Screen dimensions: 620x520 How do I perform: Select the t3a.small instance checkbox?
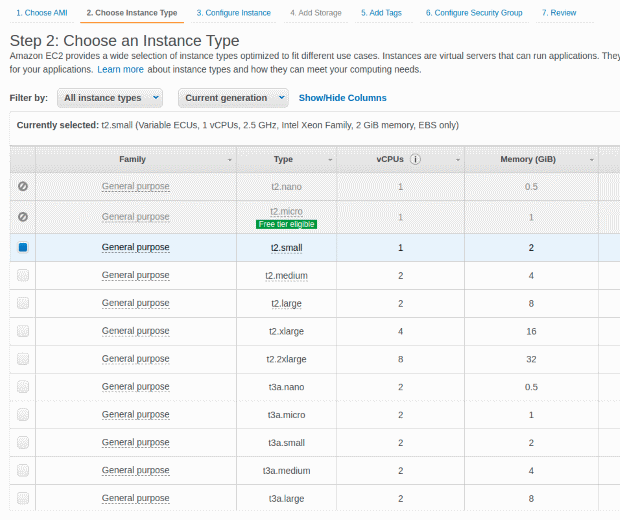23,442
